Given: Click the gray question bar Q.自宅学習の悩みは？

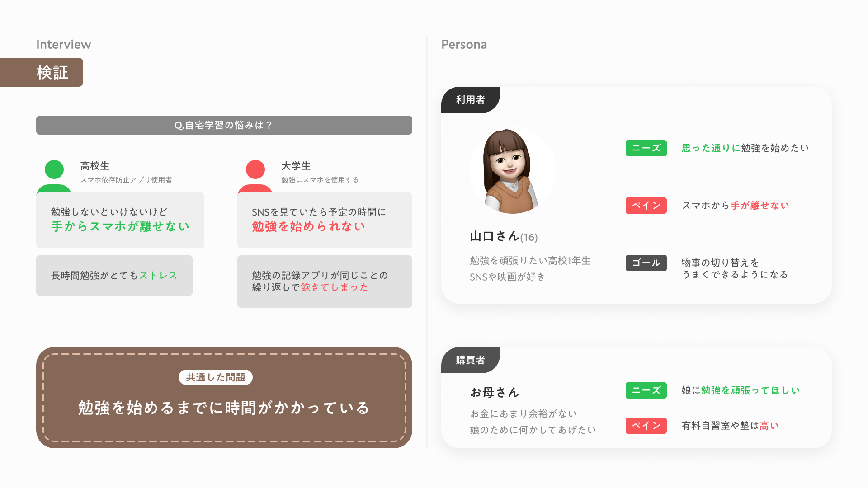Looking at the screenshot, I should coord(224,125).
